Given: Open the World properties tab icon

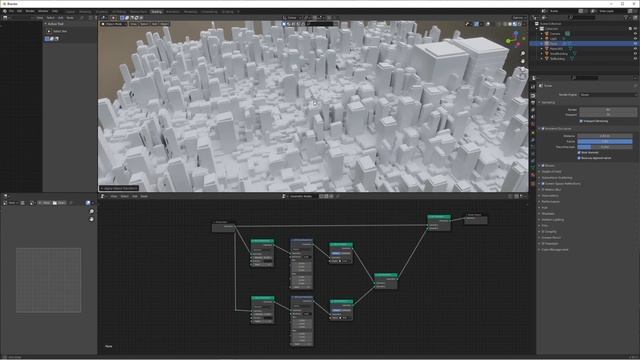Looking at the screenshot, I should (x=533, y=124).
